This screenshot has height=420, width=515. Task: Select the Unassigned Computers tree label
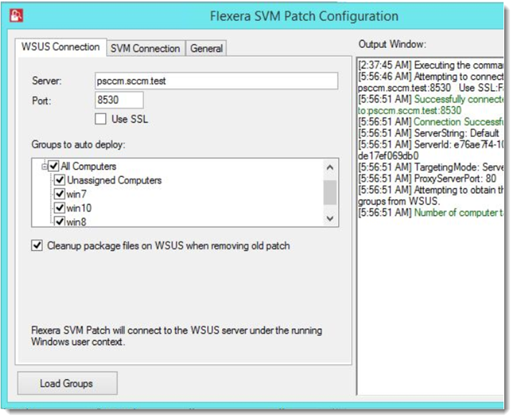(114, 180)
